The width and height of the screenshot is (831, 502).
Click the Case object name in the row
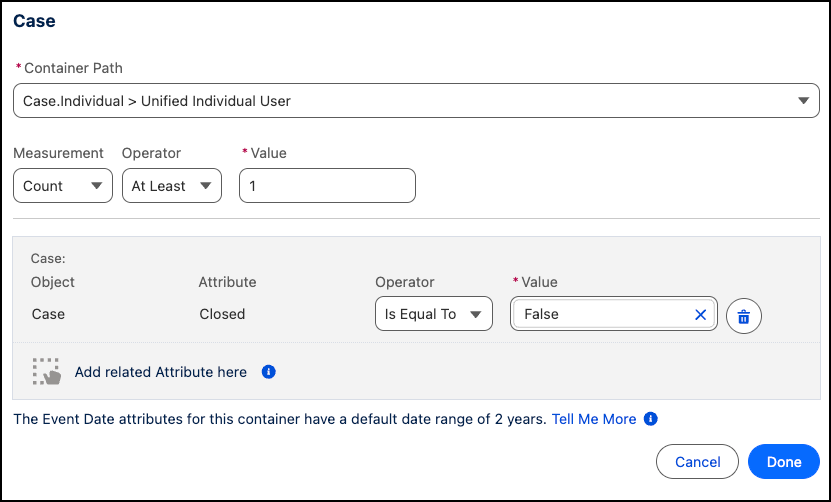pyautogui.click(x=48, y=314)
